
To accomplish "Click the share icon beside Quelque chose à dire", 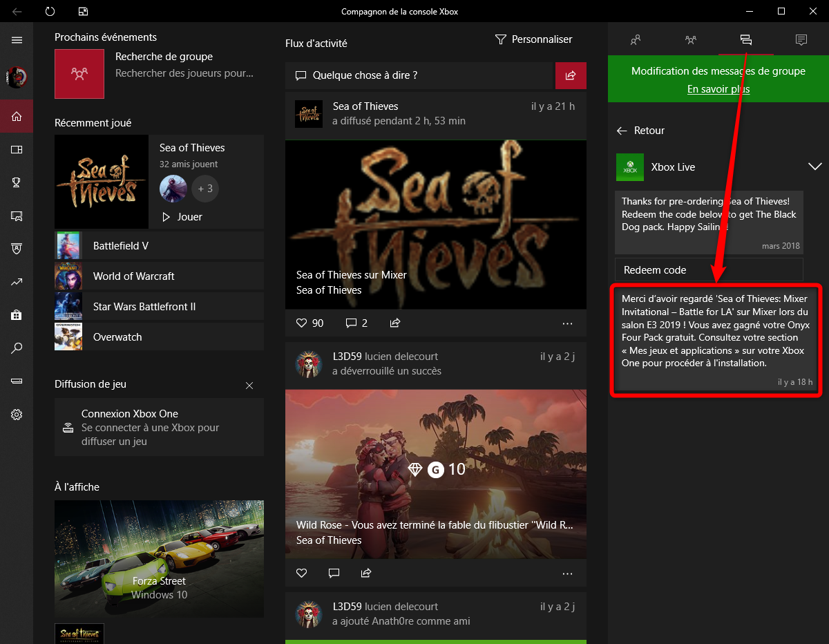I will pyautogui.click(x=571, y=75).
